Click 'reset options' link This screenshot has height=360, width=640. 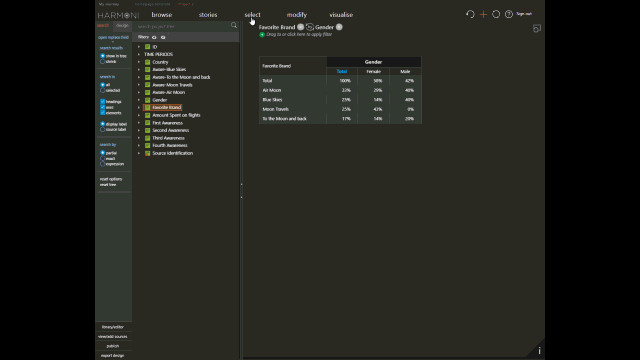pos(111,179)
